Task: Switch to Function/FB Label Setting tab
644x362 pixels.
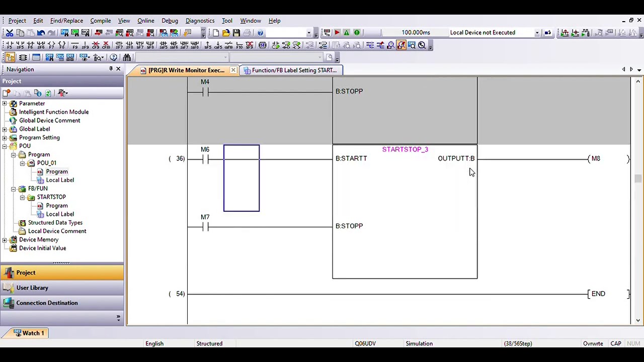Action: pos(291,70)
